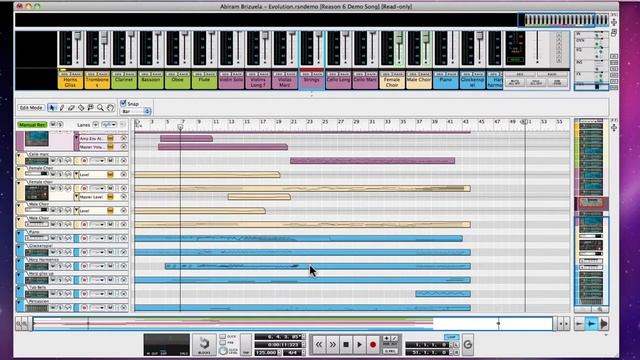Solo the Glockenspiel track
The image size is (640, 360).
(x=60, y=252)
